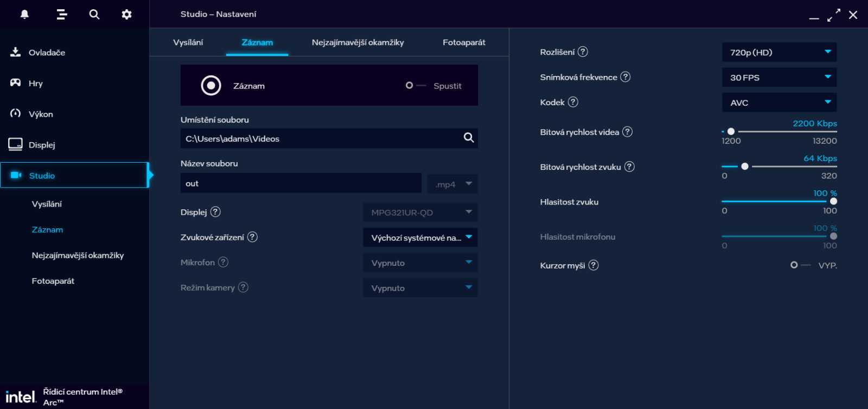Open the notifications bell icon
The width and height of the screenshot is (868, 409).
(24, 14)
